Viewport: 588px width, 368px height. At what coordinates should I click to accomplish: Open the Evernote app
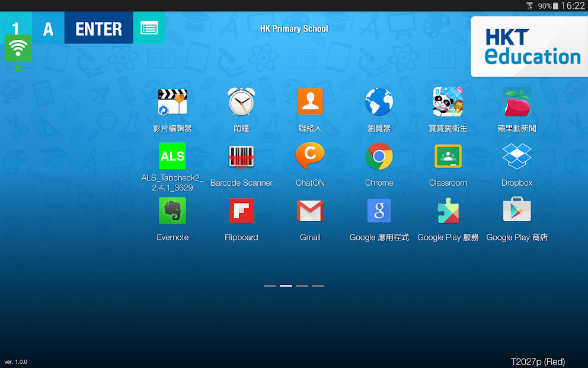point(172,211)
